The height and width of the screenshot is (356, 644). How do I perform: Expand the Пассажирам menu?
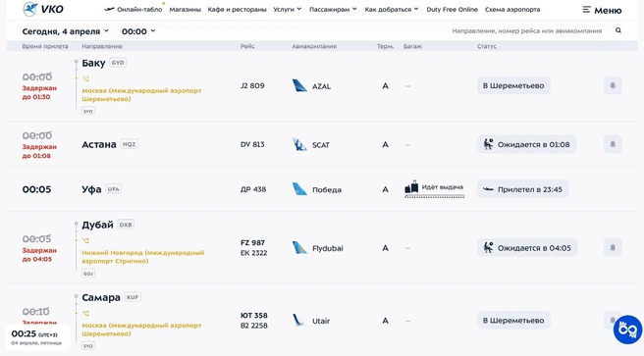333,9
